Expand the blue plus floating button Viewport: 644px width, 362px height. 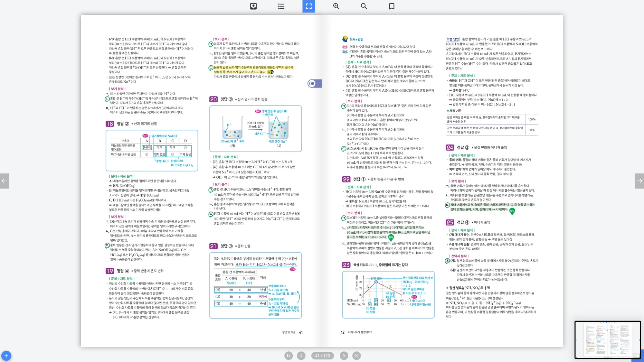click(x=6, y=356)
